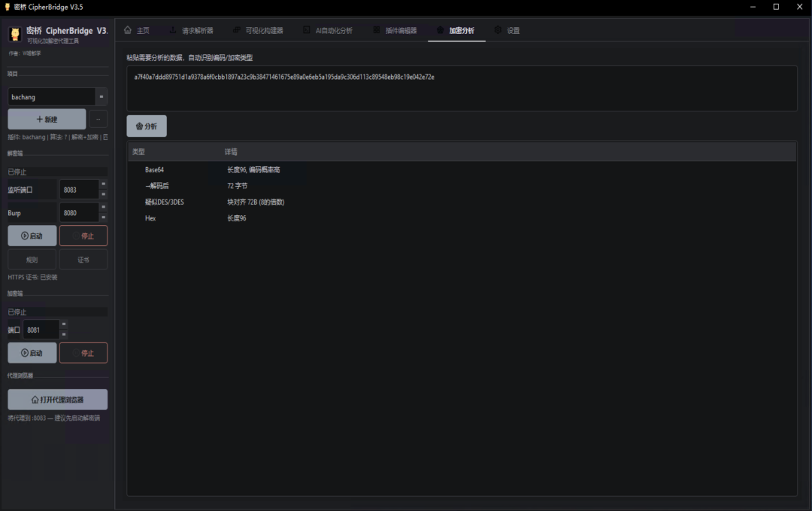This screenshot has width=812, height=511.
Task: Click the 插件编辑器 tab icon
Action: (377, 30)
